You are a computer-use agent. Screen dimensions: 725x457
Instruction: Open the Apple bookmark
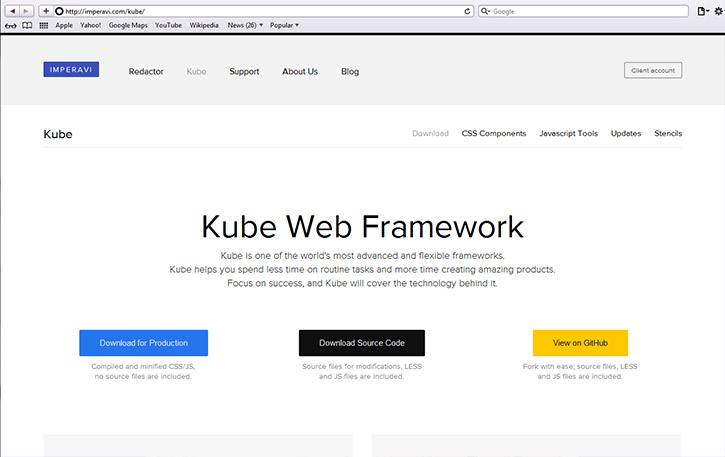[64, 25]
